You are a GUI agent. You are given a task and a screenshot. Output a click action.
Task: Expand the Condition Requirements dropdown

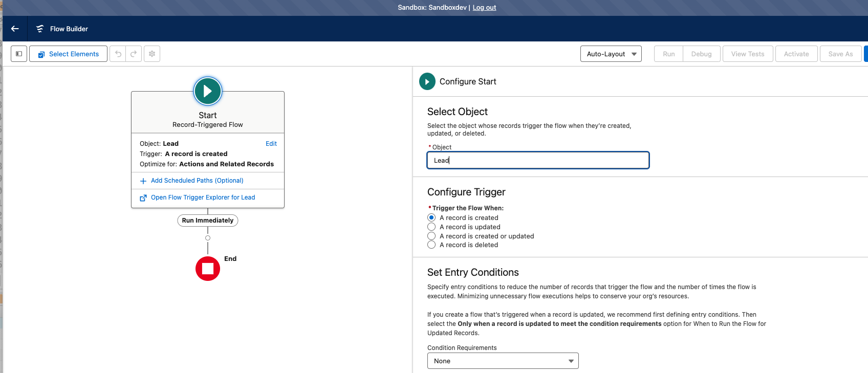point(503,361)
